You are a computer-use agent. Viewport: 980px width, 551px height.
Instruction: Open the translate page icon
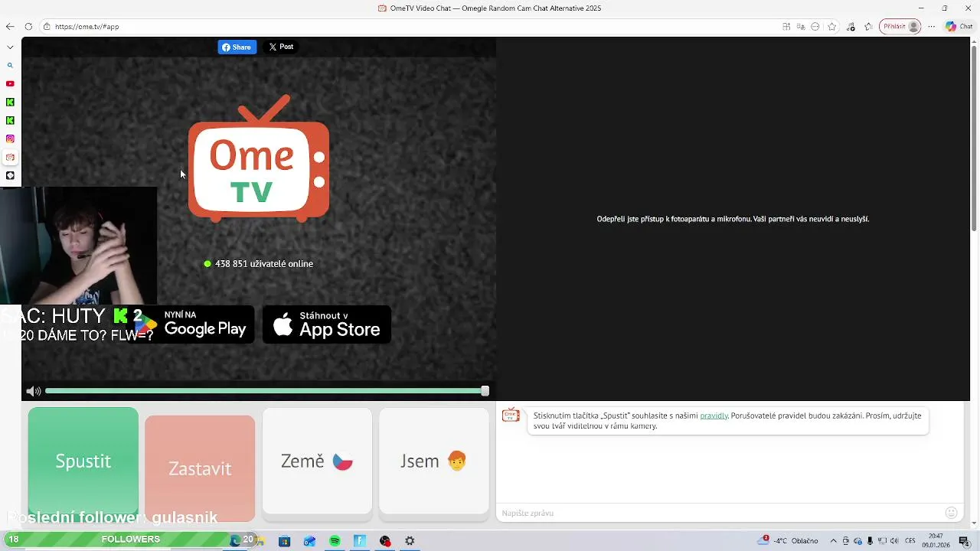pyautogui.click(x=801, y=26)
